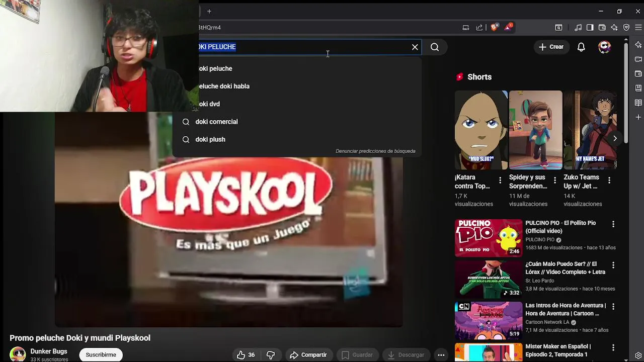Open options menu for Zuko short
The height and width of the screenshot is (362, 644).
(x=609, y=180)
